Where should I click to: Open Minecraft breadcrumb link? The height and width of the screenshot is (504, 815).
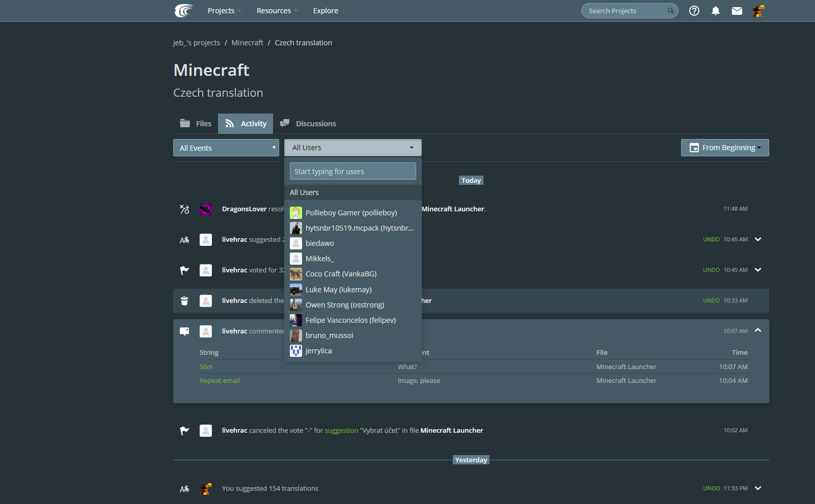pos(248,43)
